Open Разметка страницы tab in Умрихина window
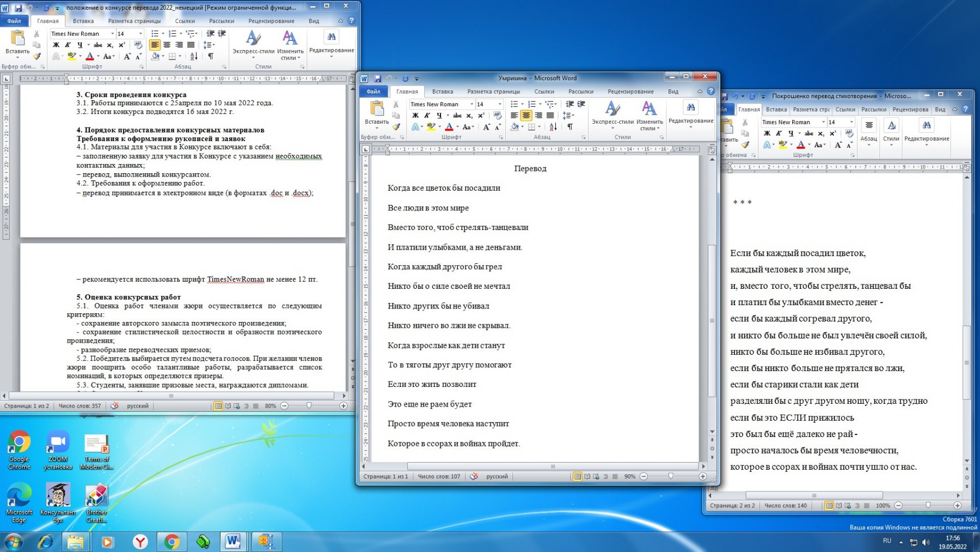Viewport: 980px width, 552px height. coord(493,92)
